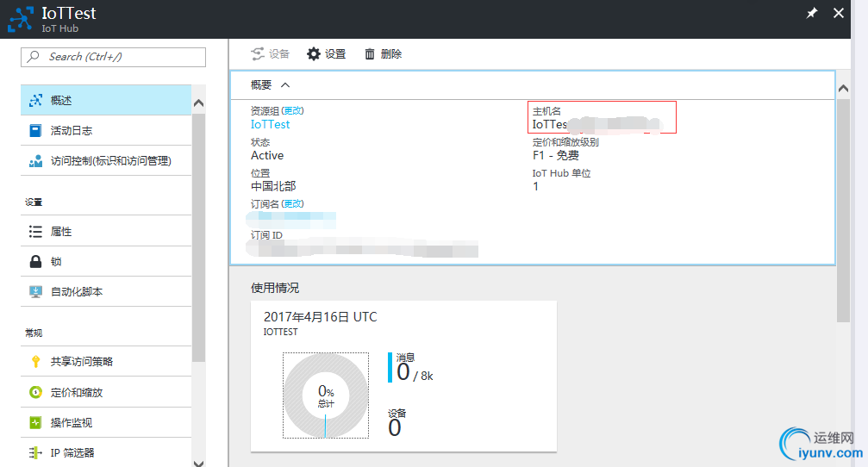The image size is (868, 467).
Task: Open the 2017年4月16日 UTC usage tile
Action: pyautogui.click(x=403, y=377)
